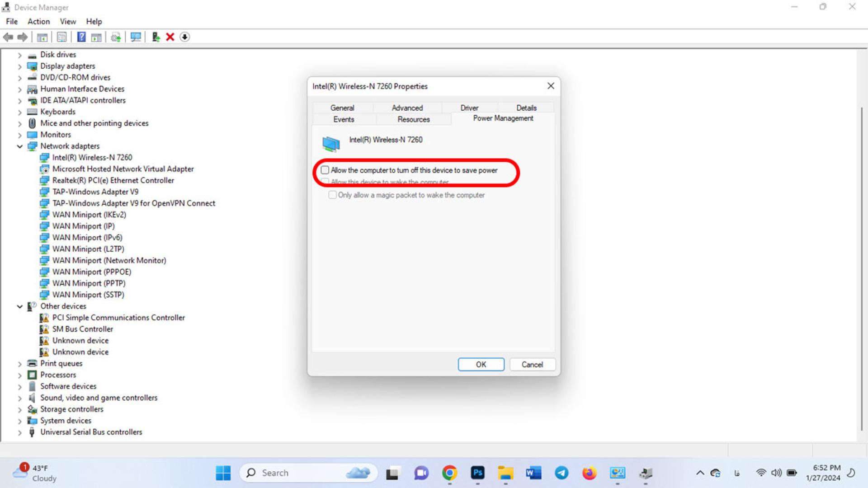Show hidden tray icons chevron
This screenshot has width=868, height=488.
pos(700,473)
